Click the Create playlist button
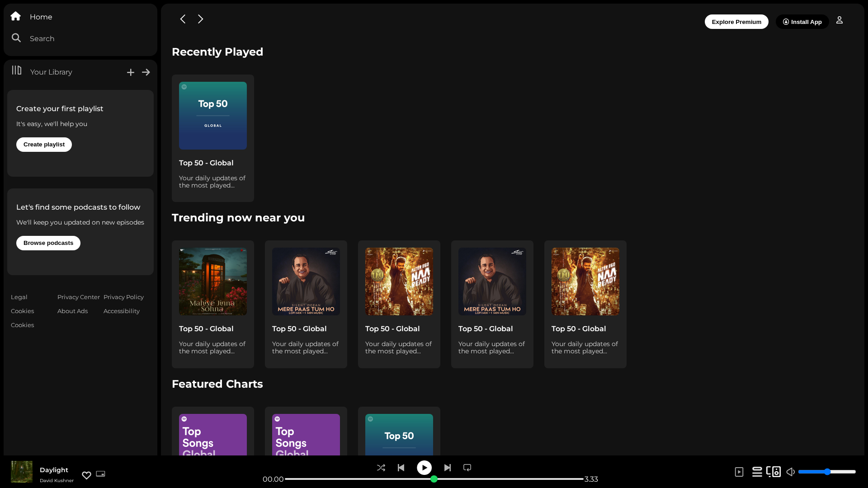The width and height of the screenshot is (868, 488). 44,145
